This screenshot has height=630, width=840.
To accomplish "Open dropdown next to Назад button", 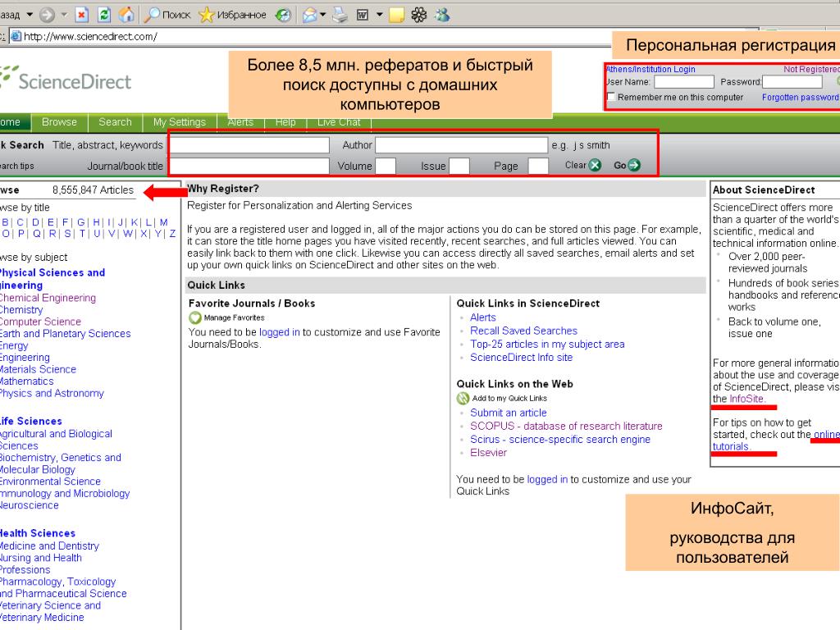I will (30, 15).
